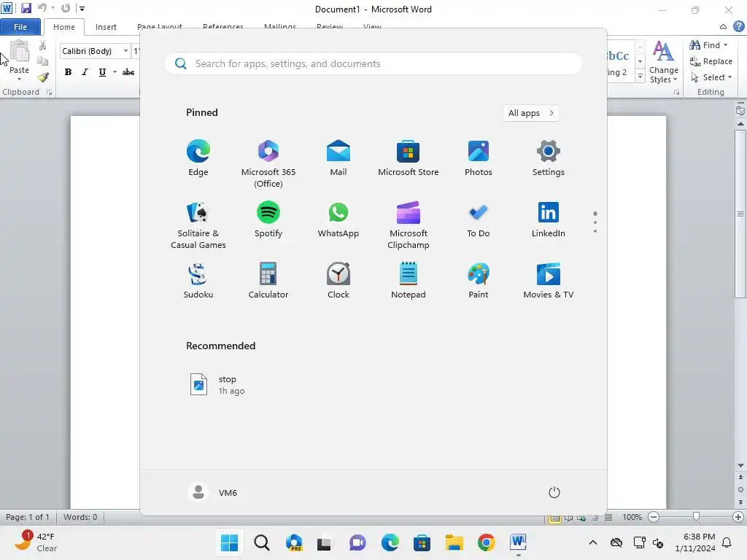
Task: Click the Word Bold button
Action: tap(68, 72)
